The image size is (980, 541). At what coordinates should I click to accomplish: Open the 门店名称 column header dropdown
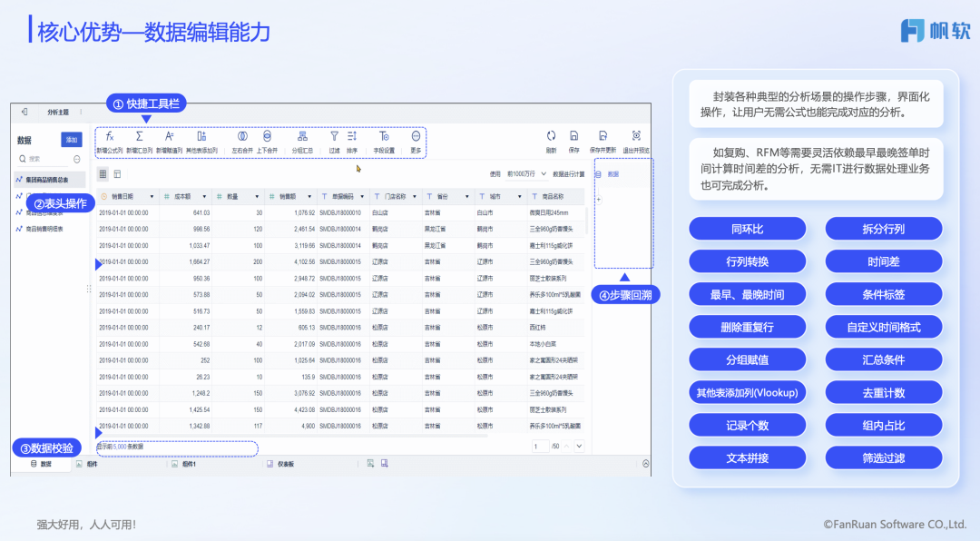coord(415,197)
